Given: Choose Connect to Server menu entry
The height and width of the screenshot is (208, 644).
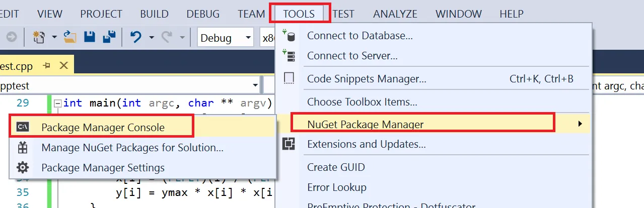Looking at the screenshot, I should pos(434,56).
